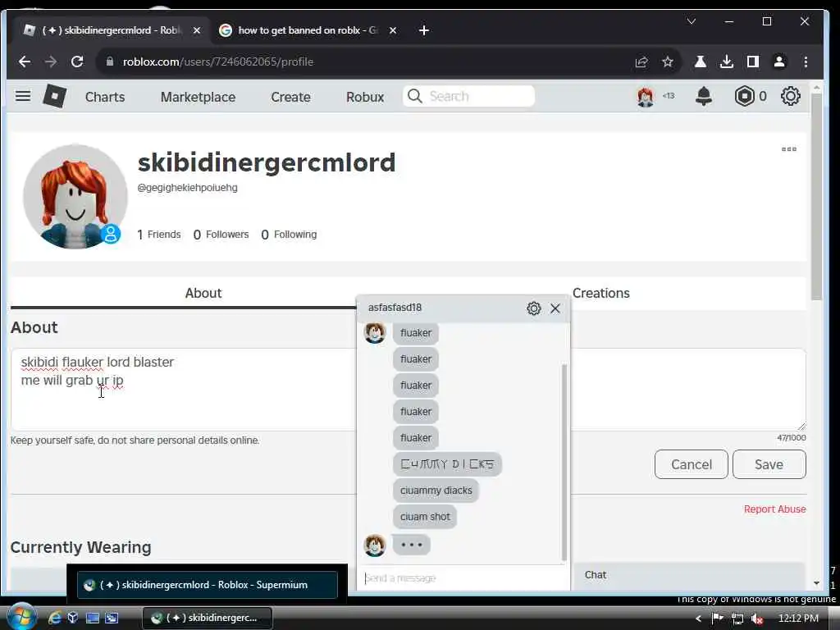Click the Roblox logo home icon
Screen dimensions: 840x630
54,97
